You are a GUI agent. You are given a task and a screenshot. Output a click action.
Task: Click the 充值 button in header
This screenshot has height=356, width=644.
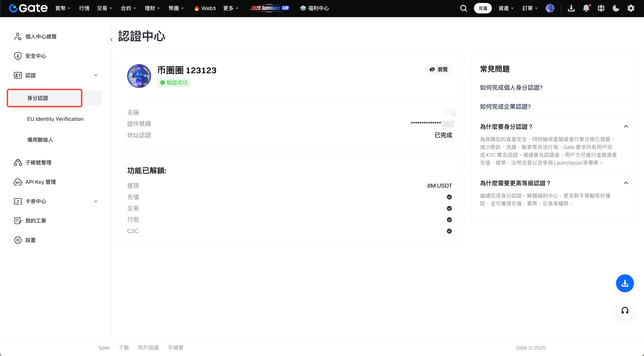tap(483, 8)
